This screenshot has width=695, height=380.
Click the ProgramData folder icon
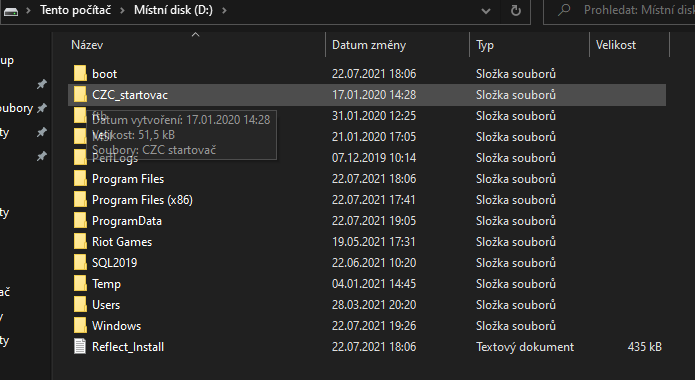pyautogui.click(x=80, y=220)
